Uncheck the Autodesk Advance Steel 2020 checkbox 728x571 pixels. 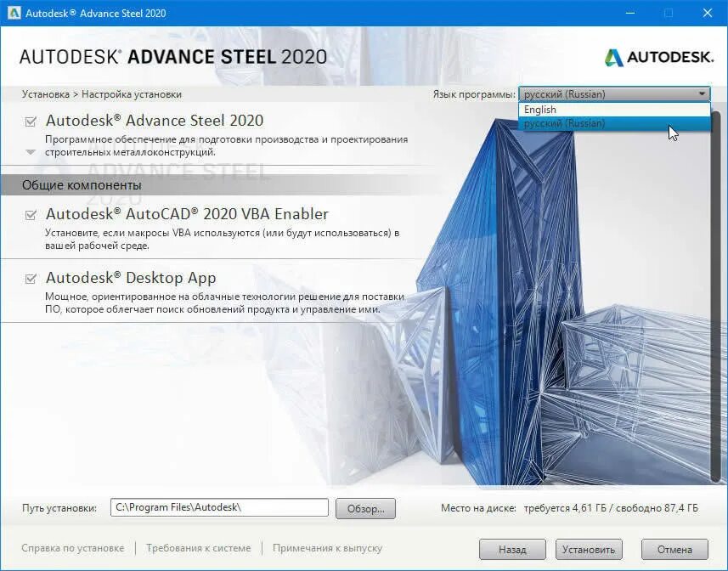point(31,122)
